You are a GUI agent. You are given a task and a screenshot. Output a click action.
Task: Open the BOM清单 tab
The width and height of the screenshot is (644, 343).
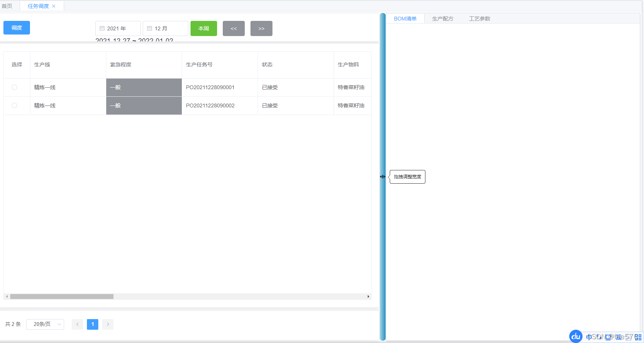(x=405, y=19)
